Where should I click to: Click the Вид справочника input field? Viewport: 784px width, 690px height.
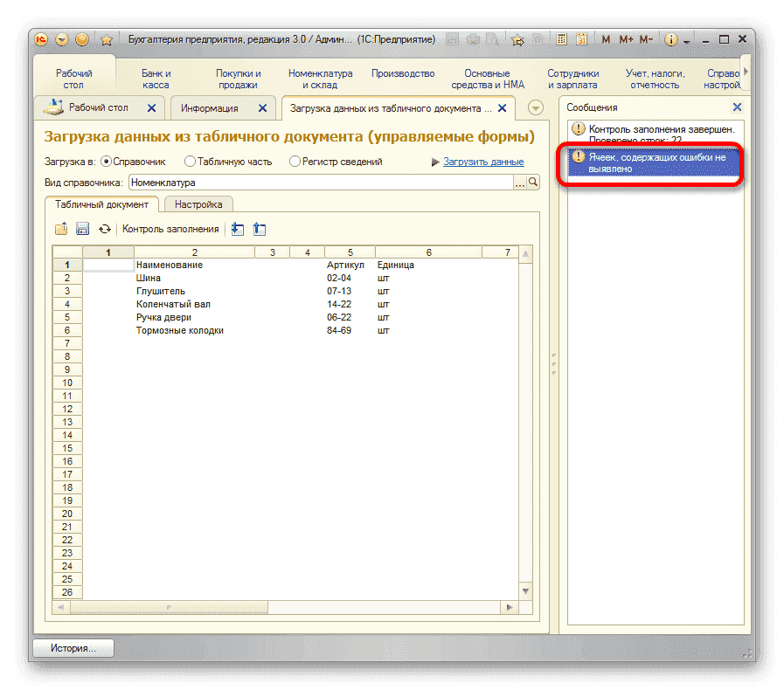tap(319, 183)
